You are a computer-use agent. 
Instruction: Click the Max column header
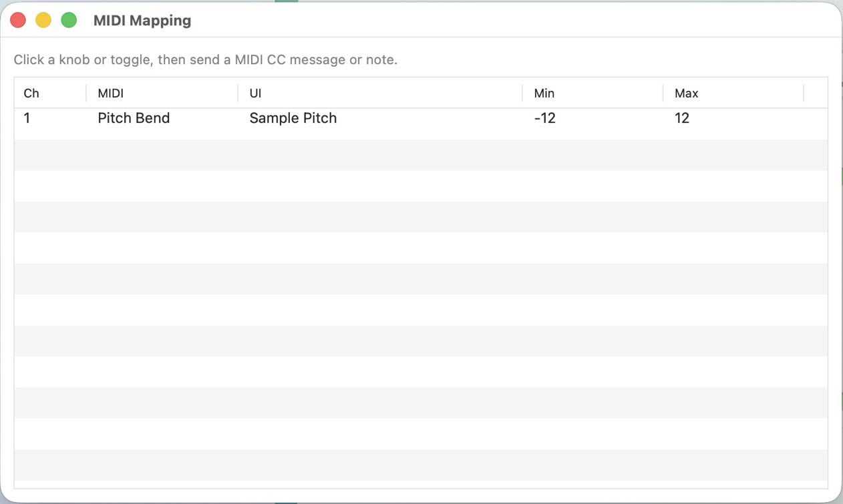[x=686, y=93]
